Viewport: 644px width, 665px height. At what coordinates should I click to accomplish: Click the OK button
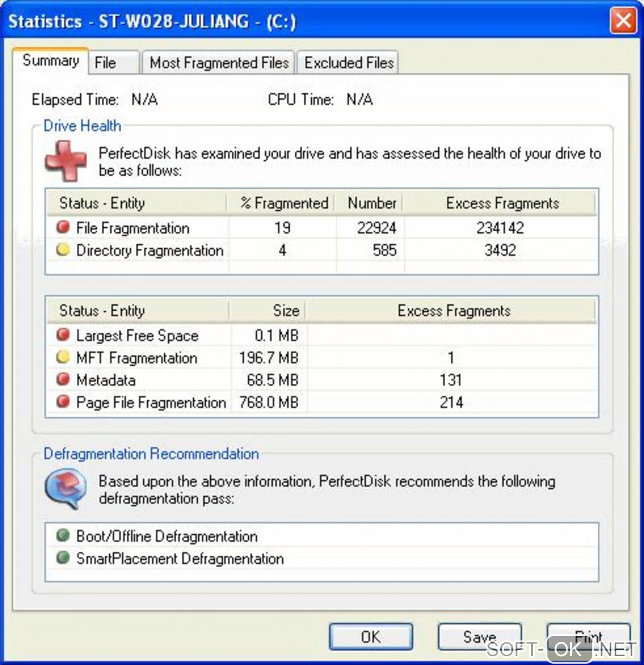click(x=371, y=637)
